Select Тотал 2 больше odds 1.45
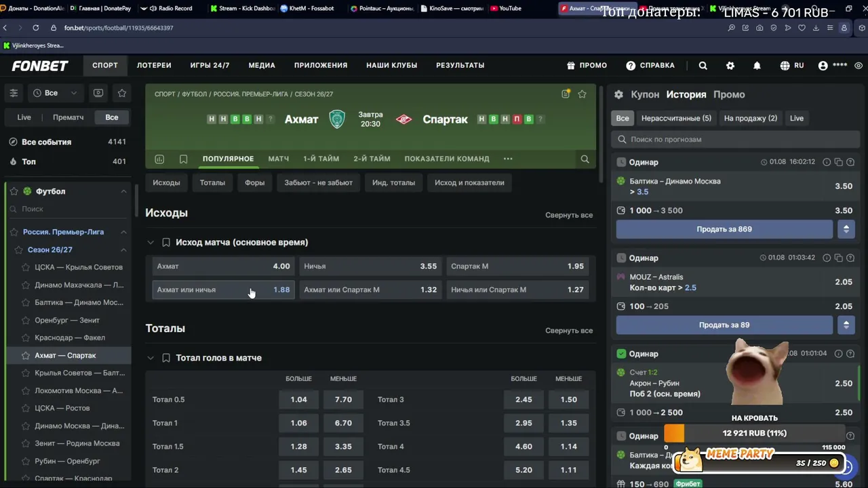 (298, 470)
